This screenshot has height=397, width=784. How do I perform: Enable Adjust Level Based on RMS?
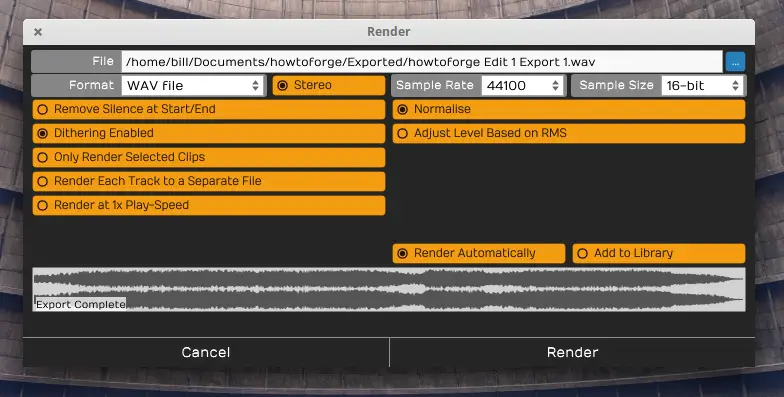point(568,134)
